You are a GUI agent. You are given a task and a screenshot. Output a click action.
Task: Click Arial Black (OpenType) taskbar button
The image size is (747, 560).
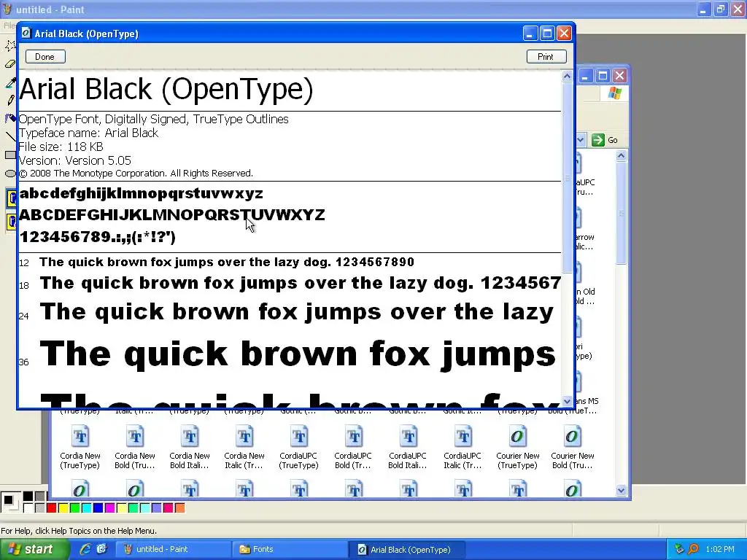[407, 549]
